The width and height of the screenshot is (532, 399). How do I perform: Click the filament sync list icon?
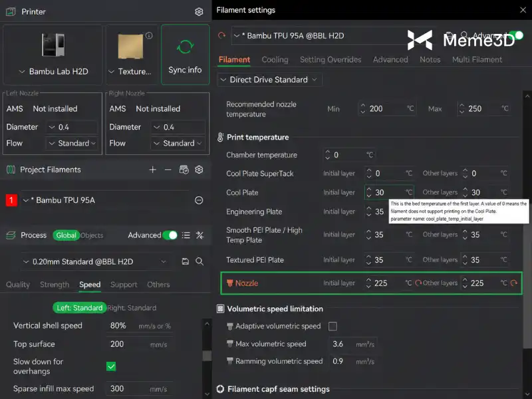tap(184, 170)
